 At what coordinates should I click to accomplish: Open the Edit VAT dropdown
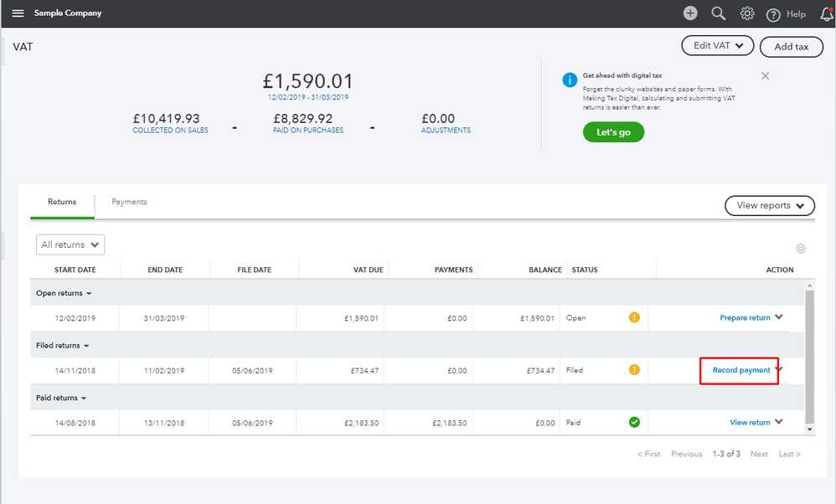tap(718, 46)
